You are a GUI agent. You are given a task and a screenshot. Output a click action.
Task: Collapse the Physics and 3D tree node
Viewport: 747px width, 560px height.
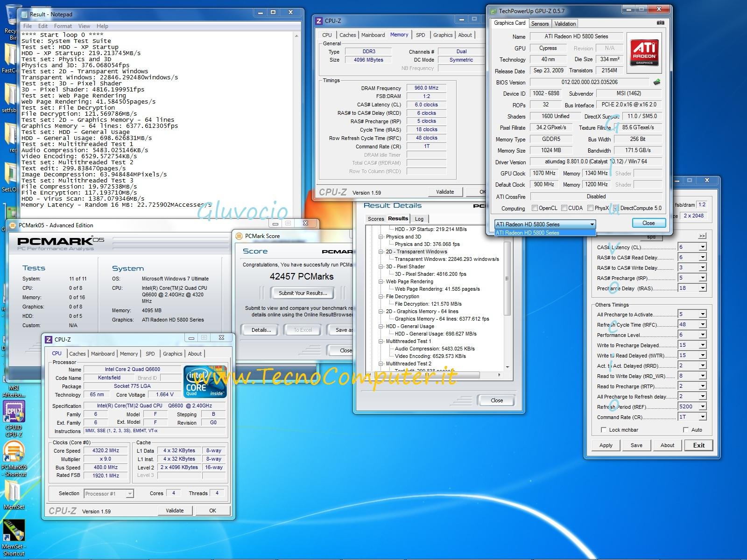point(381,237)
